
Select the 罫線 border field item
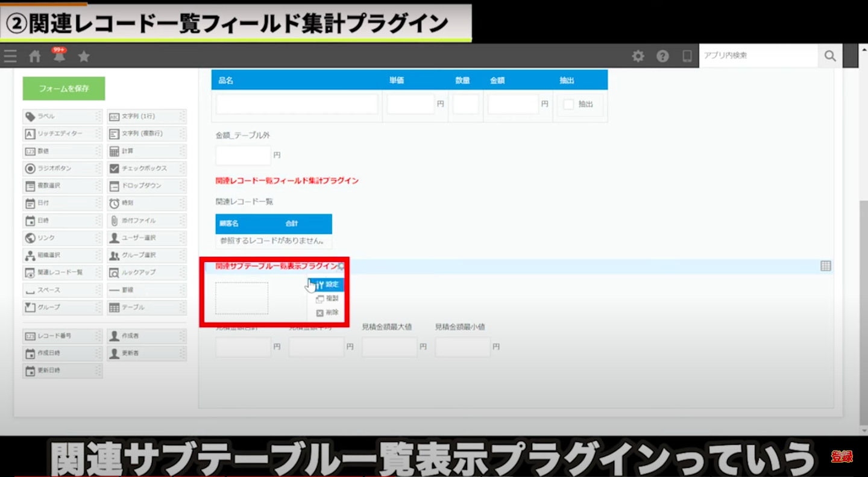[x=146, y=290]
